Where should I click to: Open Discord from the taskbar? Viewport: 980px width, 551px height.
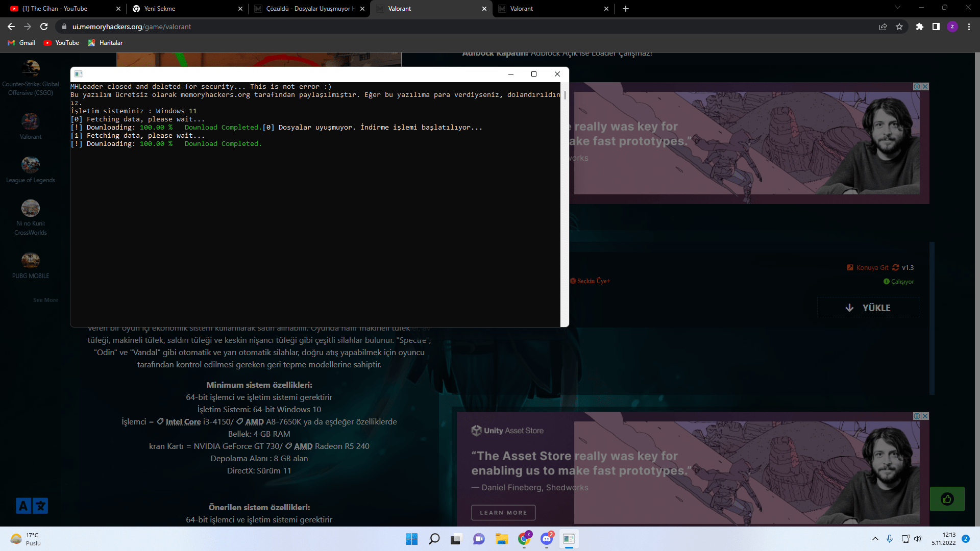coord(547,539)
